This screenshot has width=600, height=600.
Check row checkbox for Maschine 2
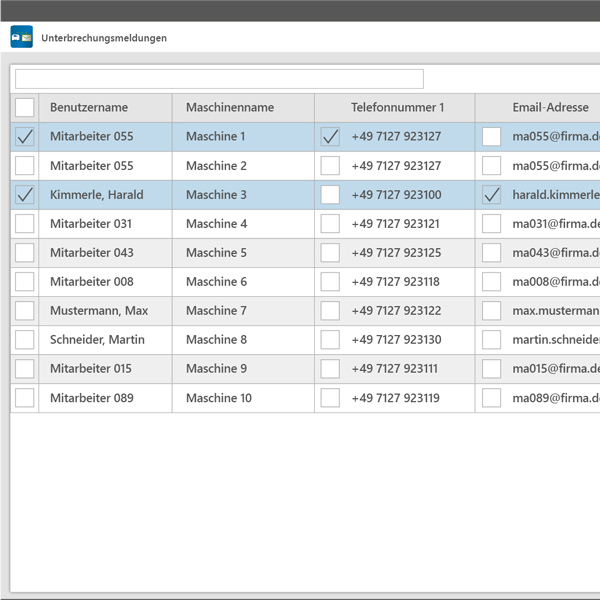coord(25,166)
